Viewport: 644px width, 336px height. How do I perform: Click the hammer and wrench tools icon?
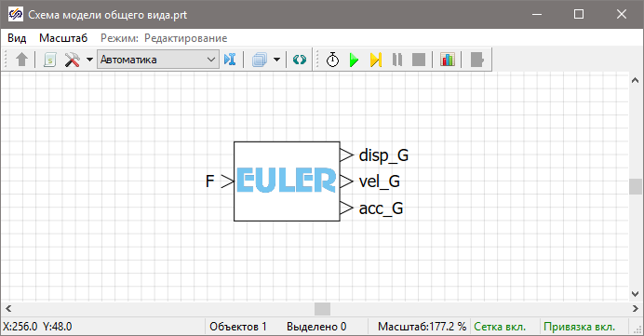73,60
